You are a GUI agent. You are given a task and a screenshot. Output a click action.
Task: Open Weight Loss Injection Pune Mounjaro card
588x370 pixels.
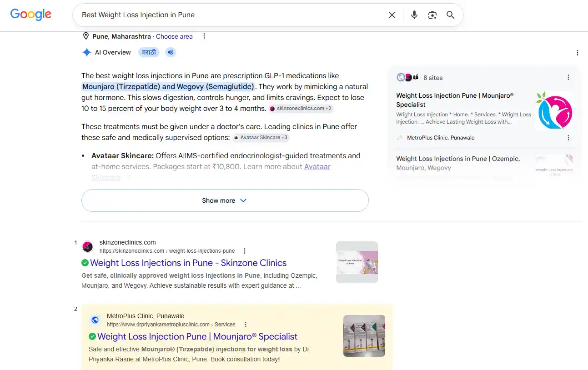pos(455,100)
